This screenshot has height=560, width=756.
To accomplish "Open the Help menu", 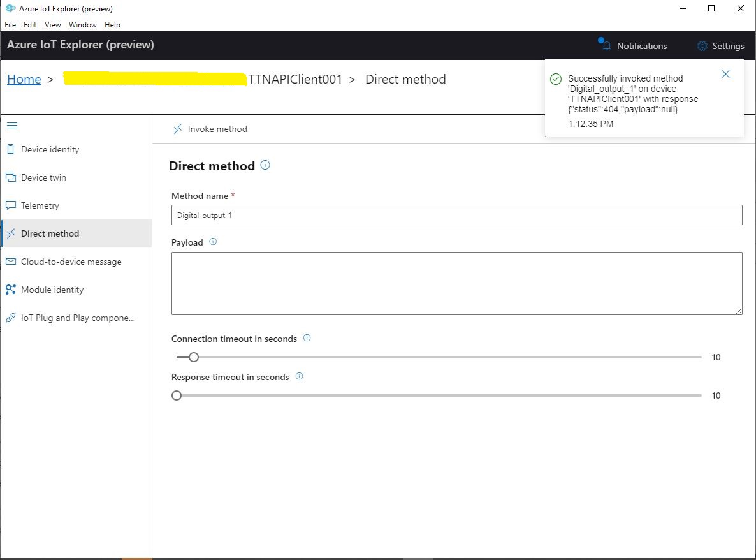I will (112, 25).
